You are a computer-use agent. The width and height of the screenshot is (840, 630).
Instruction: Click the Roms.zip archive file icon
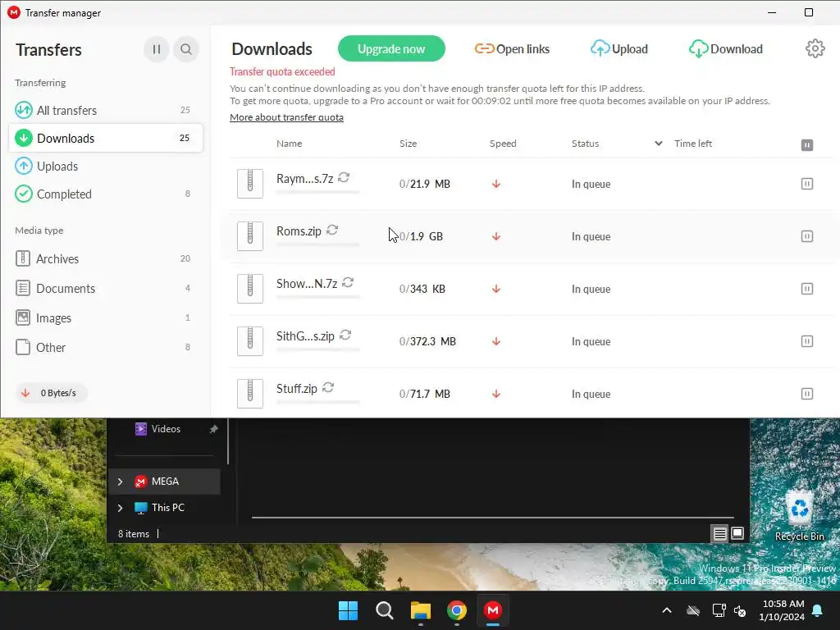[250, 236]
